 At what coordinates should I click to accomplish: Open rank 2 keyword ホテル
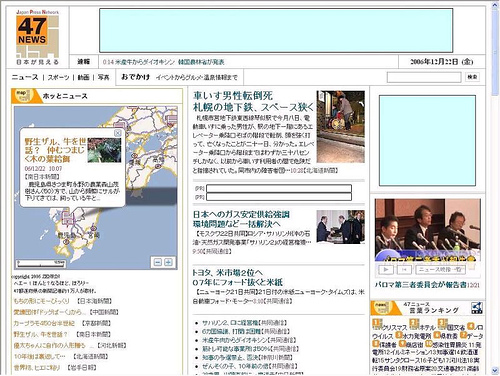428,327
